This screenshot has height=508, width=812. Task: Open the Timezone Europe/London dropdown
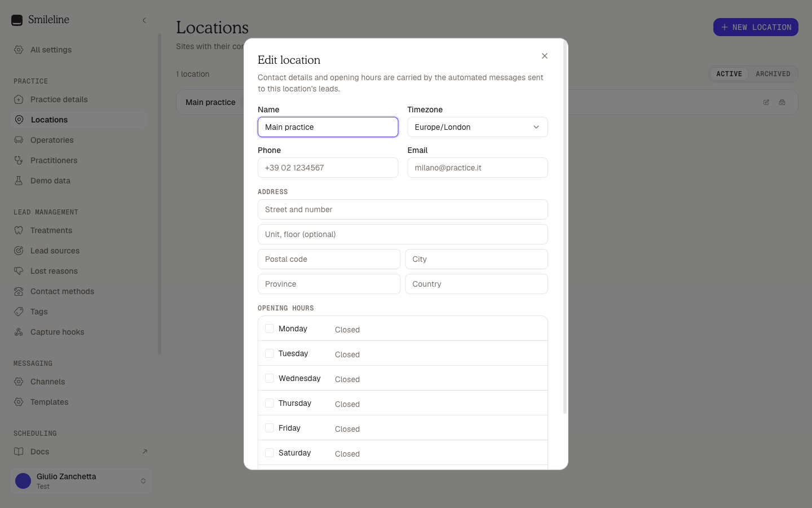tap(478, 127)
